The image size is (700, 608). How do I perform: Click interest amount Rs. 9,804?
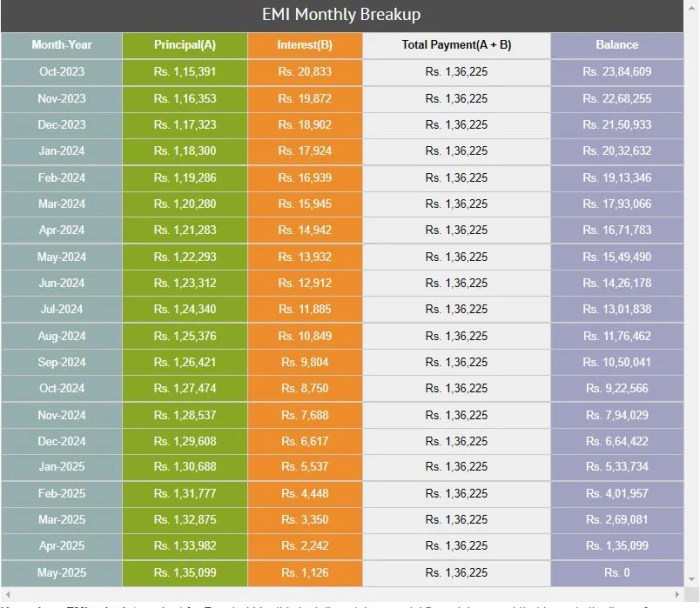point(305,362)
